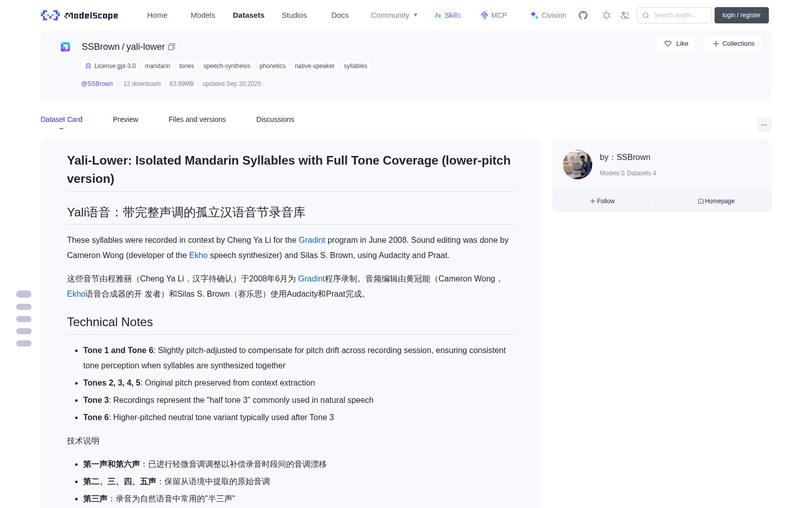This screenshot has height=508, width=812.
Task: Click the mandarin tag
Action: click(157, 66)
